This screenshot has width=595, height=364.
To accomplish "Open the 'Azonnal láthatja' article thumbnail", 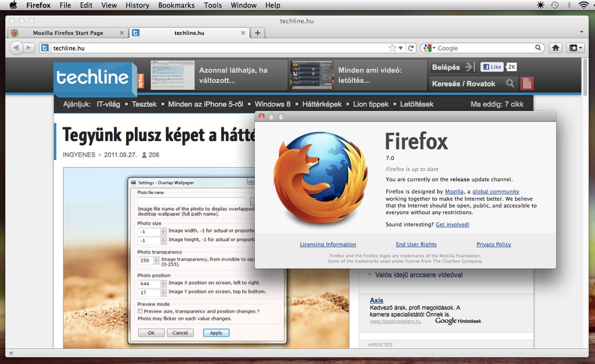I will 173,75.
